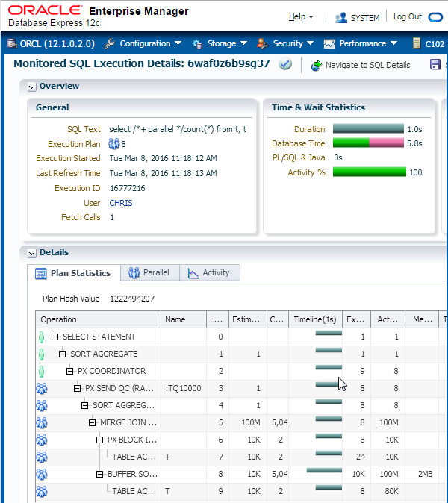Collapse the PX SEND QC tree node
The image size is (448, 503).
coord(77,389)
